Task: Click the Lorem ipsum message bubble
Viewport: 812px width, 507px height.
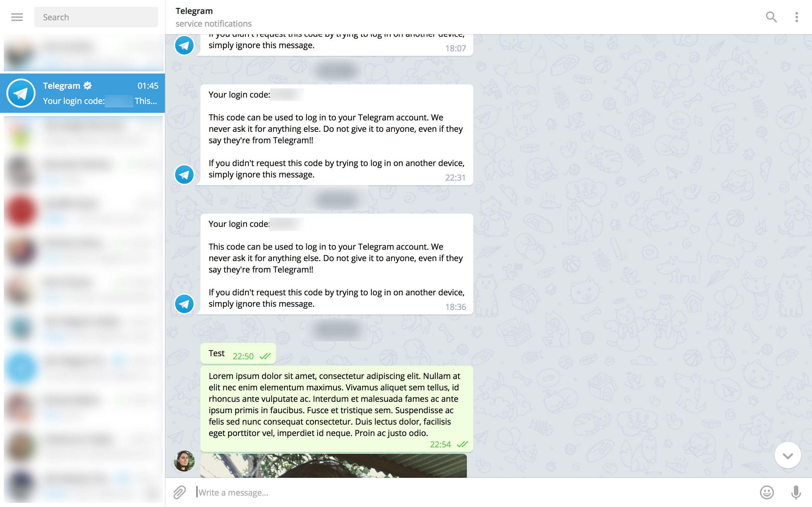Action: coord(337,409)
